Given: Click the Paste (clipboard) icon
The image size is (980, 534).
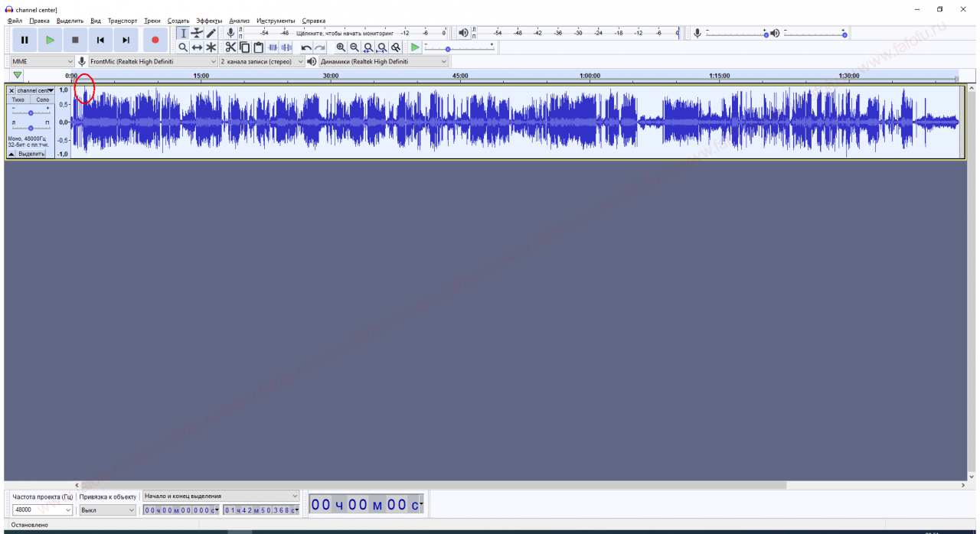Looking at the screenshot, I should [258, 47].
